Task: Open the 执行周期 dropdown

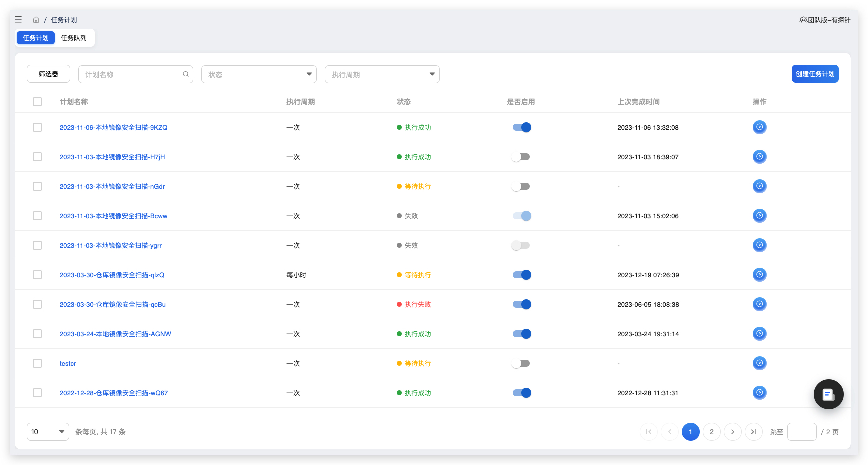Action: pyautogui.click(x=382, y=74)
